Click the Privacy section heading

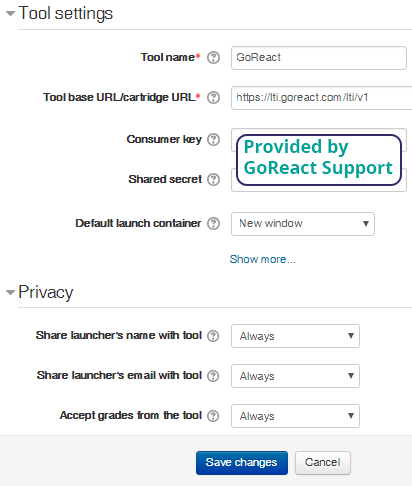coord(46,292)
